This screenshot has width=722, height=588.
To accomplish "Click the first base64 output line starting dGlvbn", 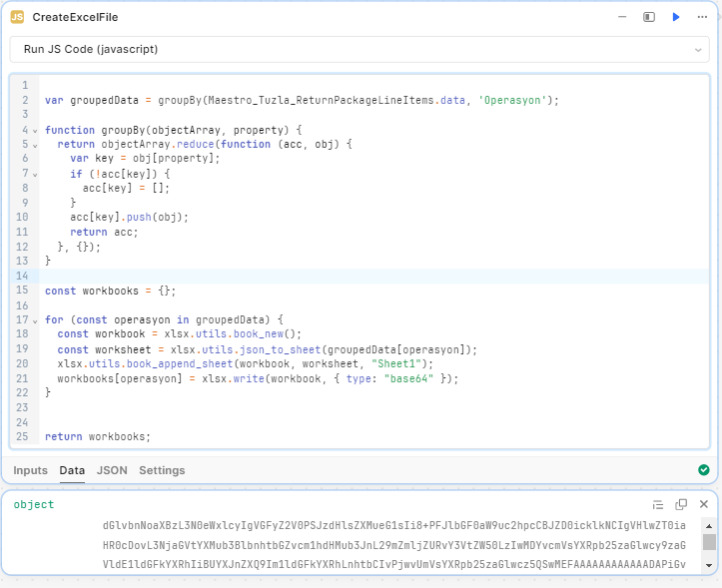I will pos(394,525).
